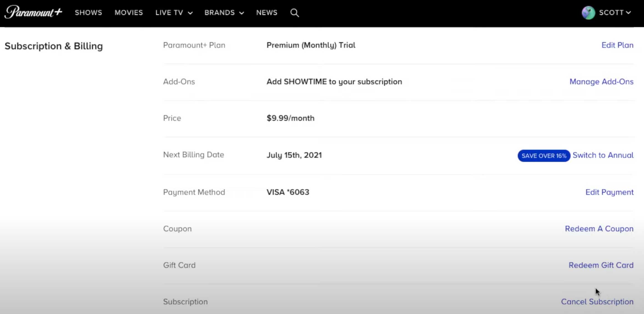Select Redeem A Coupon option
Viewport: 644px width, 314px height.
(x=599, y=228)
